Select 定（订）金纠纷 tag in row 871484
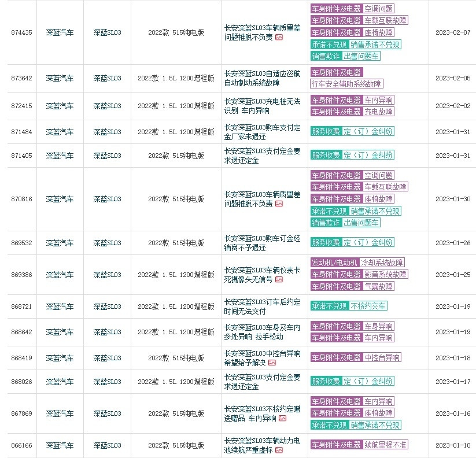 [368, 131]
